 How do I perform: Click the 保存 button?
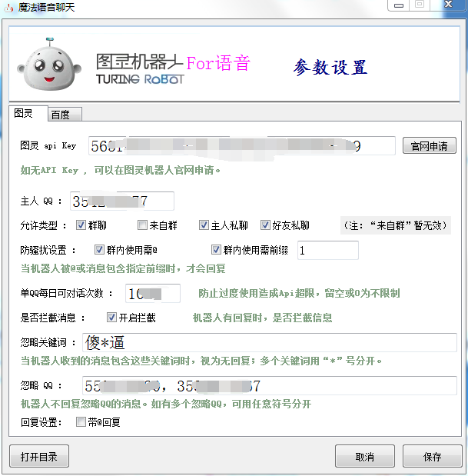433,456
